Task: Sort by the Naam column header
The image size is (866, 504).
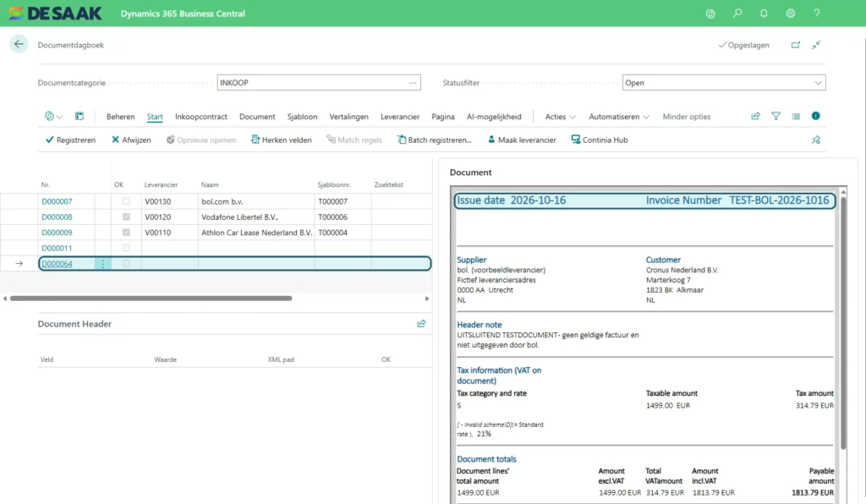Action: pos(210,185)
